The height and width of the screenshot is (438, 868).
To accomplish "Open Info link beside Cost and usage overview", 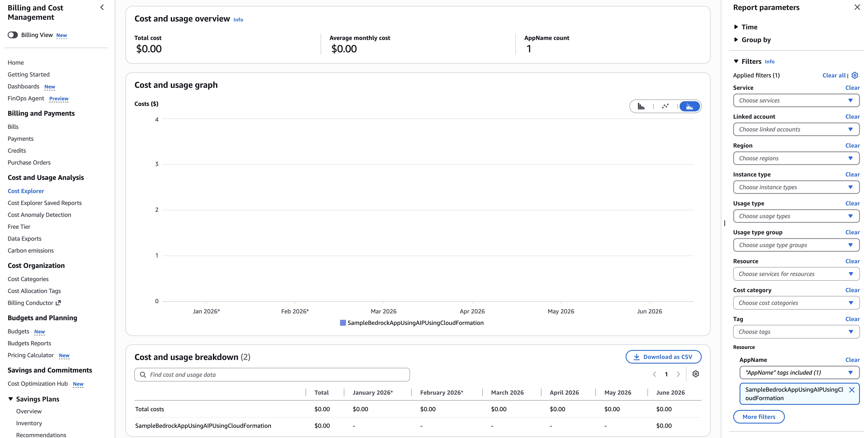I will tap(238, 20).
